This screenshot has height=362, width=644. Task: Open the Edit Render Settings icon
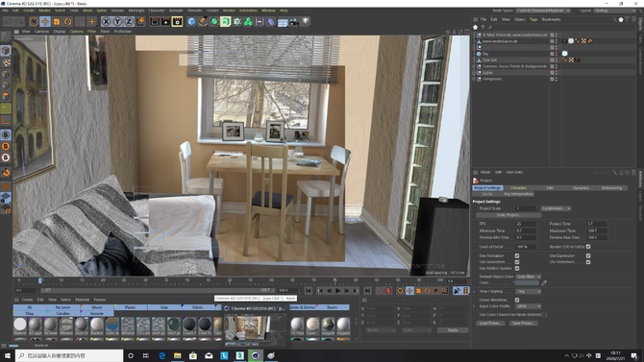click(x=177, y=21)
